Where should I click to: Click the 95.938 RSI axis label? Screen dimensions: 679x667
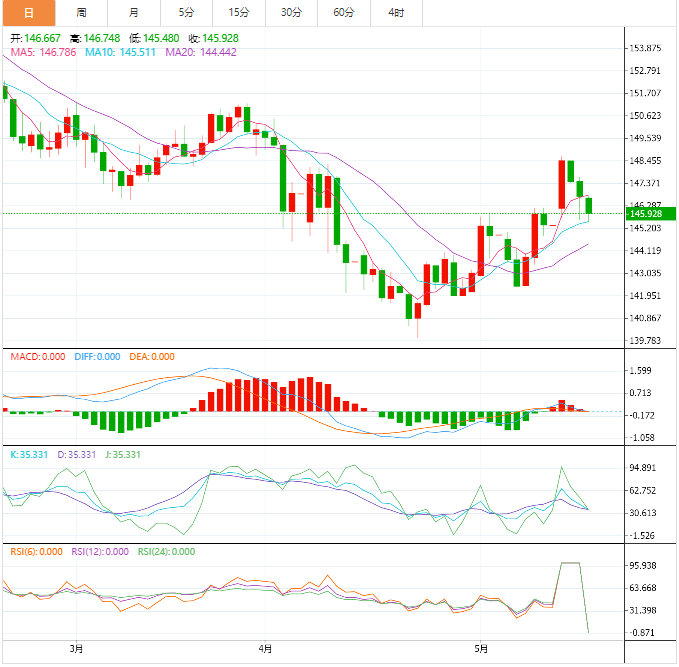[x=643, y=566]
